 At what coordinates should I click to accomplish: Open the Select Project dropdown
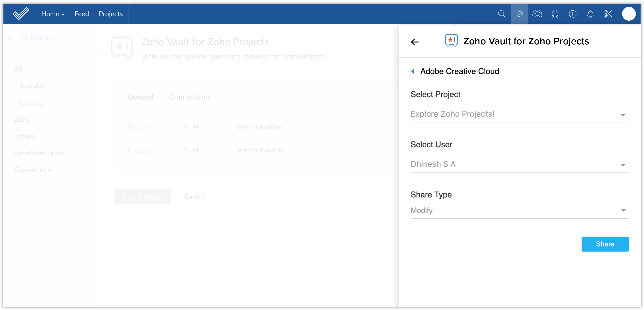pos(520,114)
